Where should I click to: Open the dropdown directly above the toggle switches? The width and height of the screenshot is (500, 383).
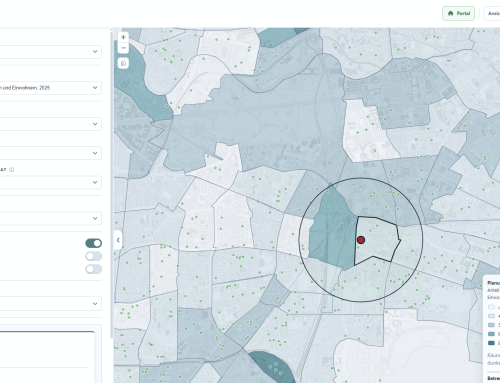pos(50,218)
